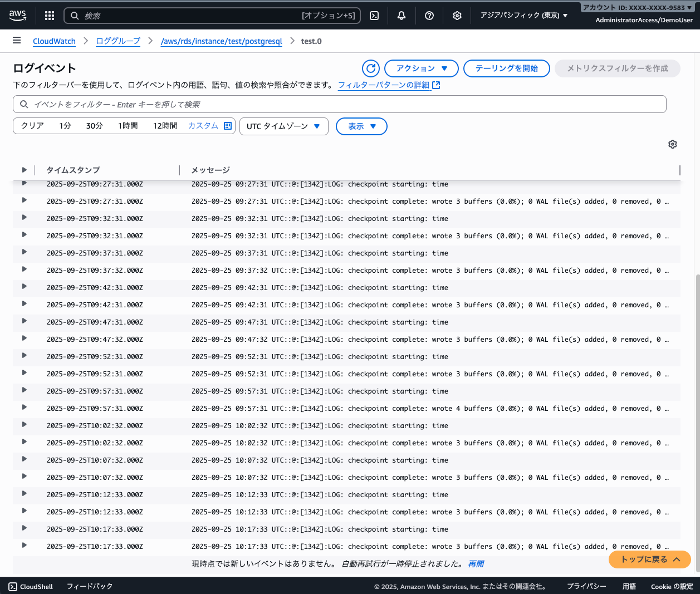The height and width of the screenshot is (594, 700).
Task: Expand all rows via header triangle
Action: [24, 170]
